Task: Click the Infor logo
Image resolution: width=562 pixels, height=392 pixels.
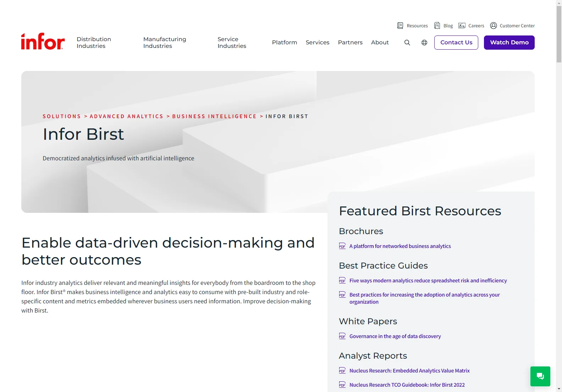Action: [x=43, y=42]
